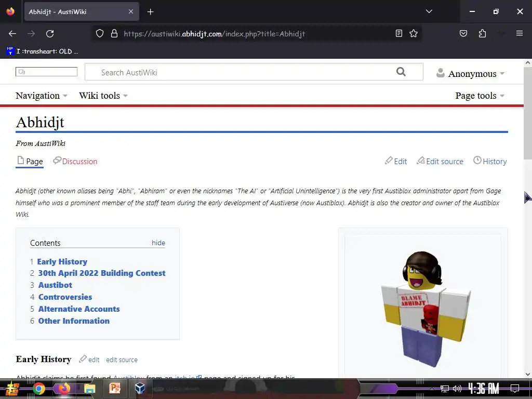Screen dimensions: 532x399
Task: Expand the Page tools dropdown
Action: coord(480,96)
